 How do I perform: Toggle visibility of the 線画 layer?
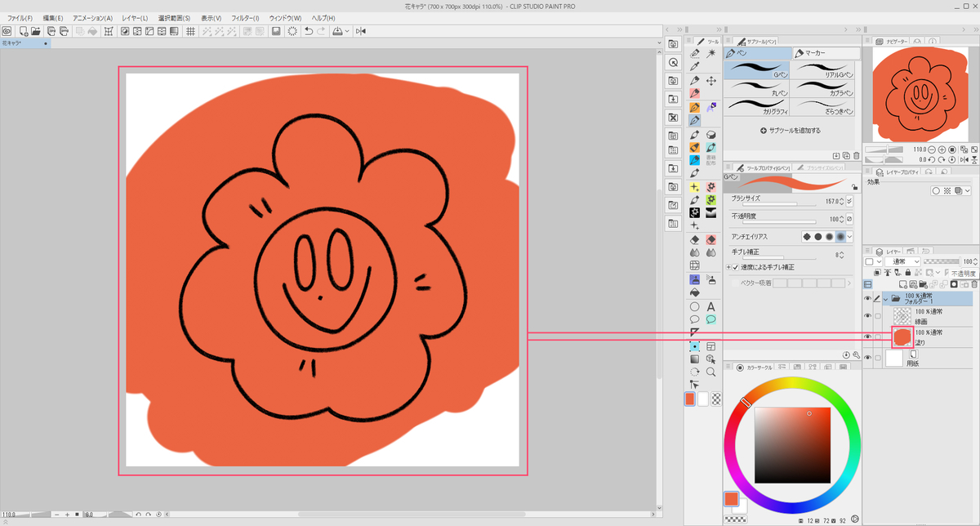tap(867, 315)
